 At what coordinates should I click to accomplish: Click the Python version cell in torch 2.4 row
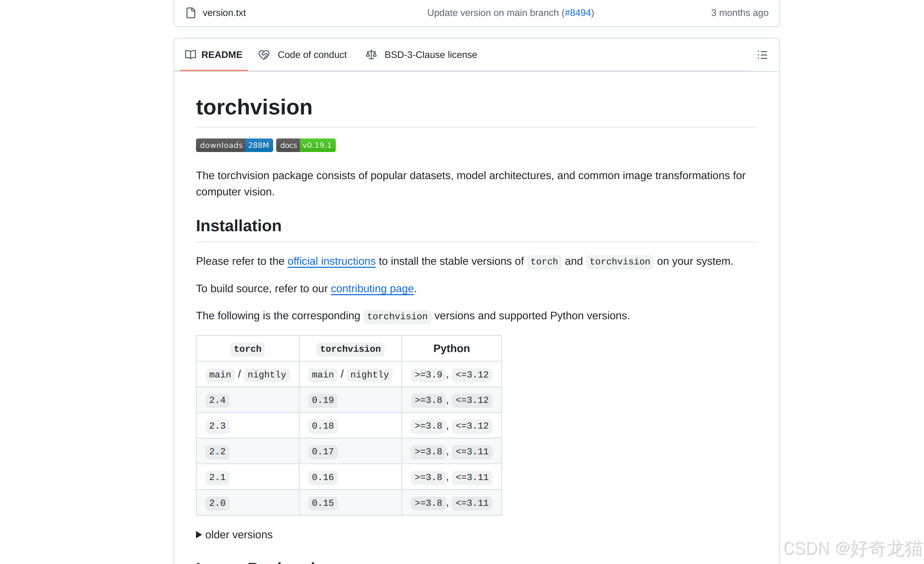(452, 400)
